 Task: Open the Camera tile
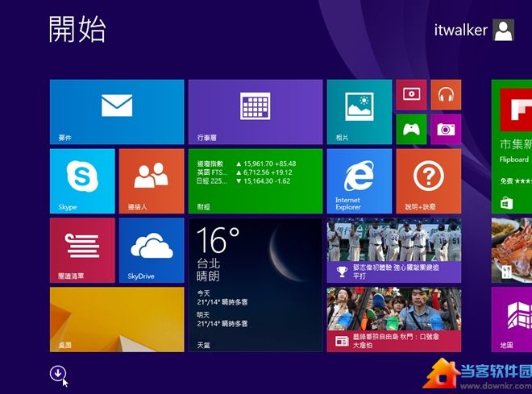click(446, 129)
